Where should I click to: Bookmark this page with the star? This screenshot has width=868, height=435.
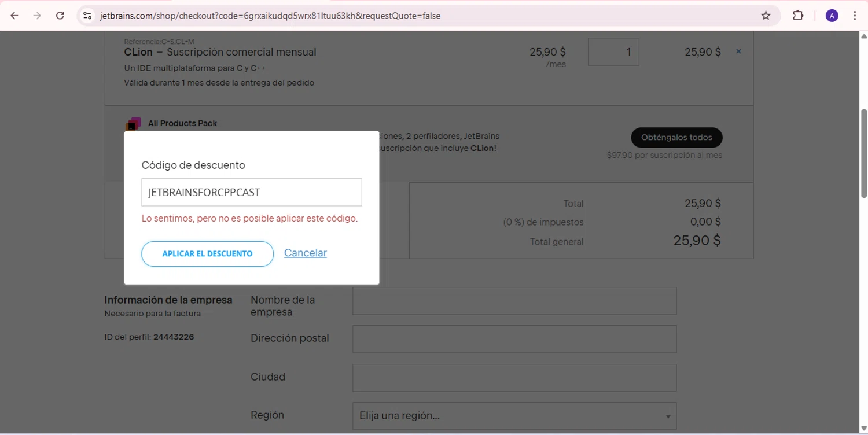766,16
